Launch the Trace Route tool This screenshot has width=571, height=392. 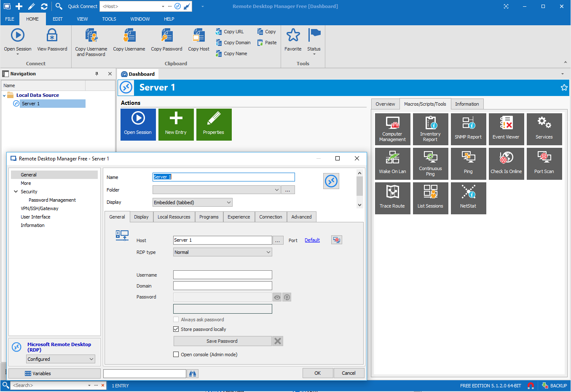pyautogui.click(x=392, y=198)
